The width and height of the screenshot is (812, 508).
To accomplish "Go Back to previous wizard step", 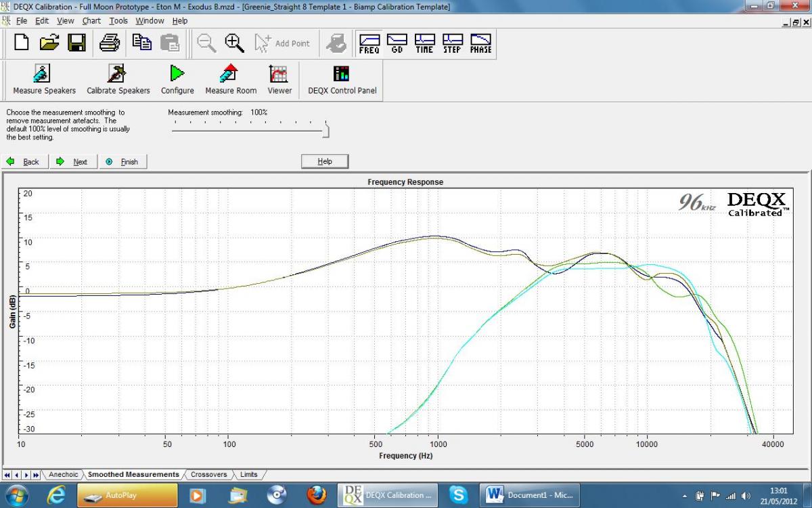I will coord(24,162).
